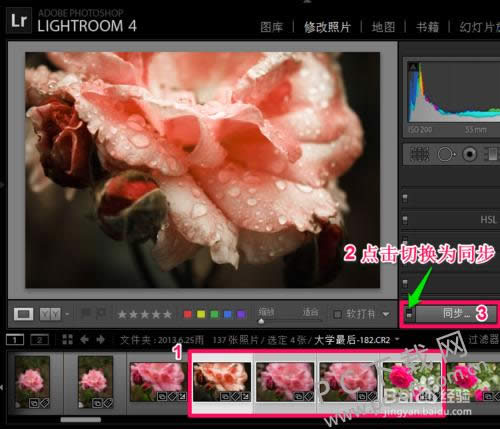Viewport: 500px width, 429px height.
Task: Click the zoom slider handle
Action: pos(261,321)
